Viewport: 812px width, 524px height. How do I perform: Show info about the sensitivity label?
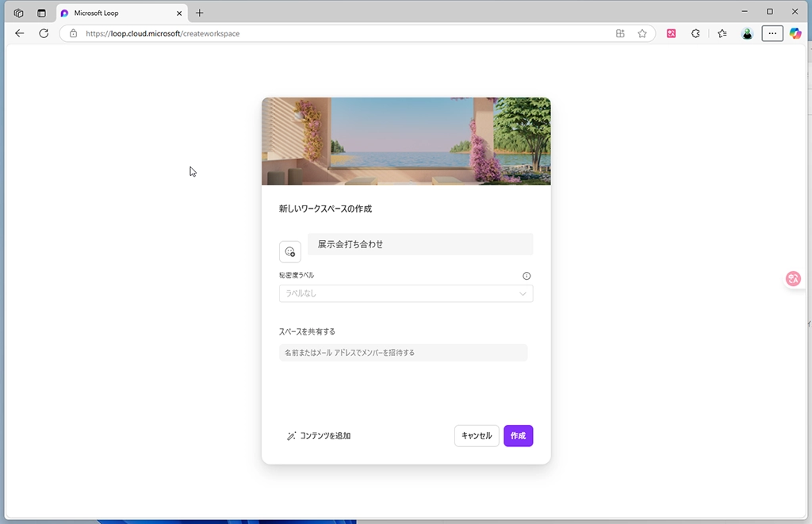pyautogui.click(x=527, y=276)
